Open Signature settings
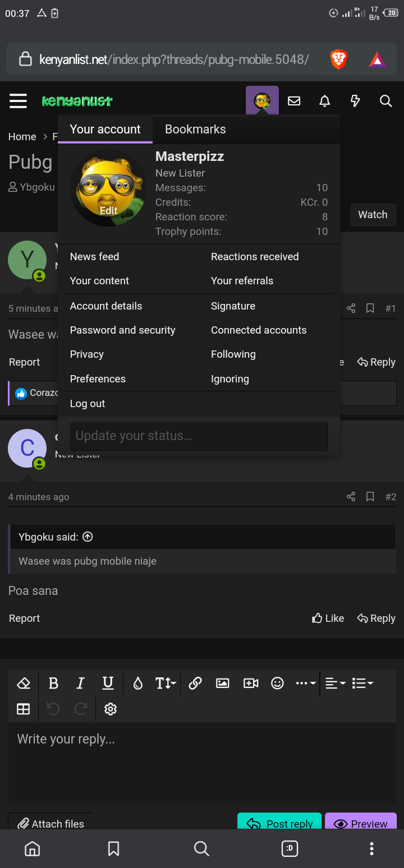The height and width of the screenshot is (868, 404). [x=233, y=306]
